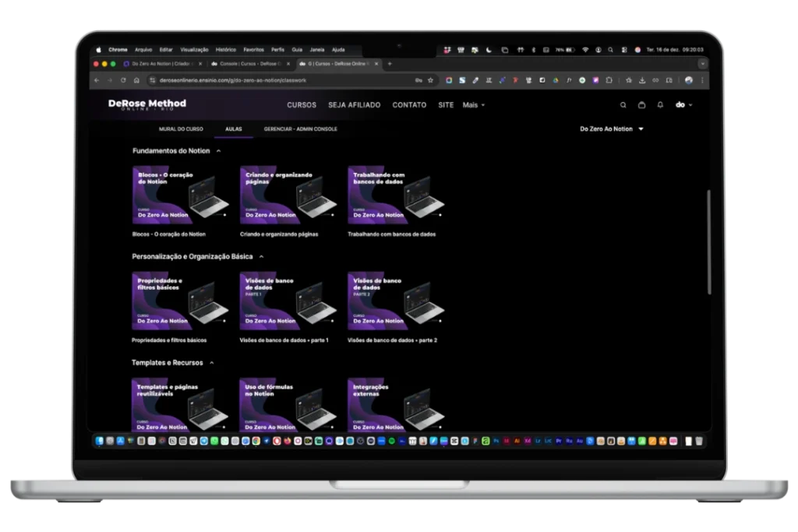Open Trash in the dock
Screen dimensions: 798x532
tap(699, 441)
